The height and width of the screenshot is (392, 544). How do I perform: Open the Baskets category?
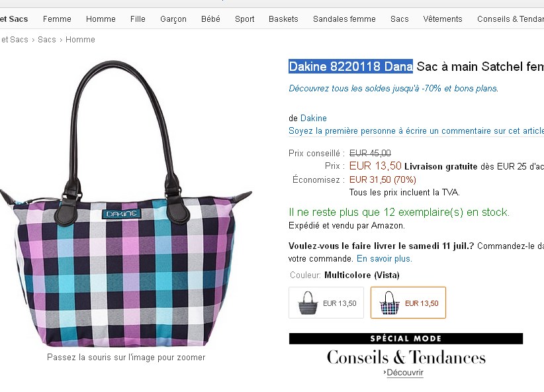pyautogui.click(x=283, y=19)
